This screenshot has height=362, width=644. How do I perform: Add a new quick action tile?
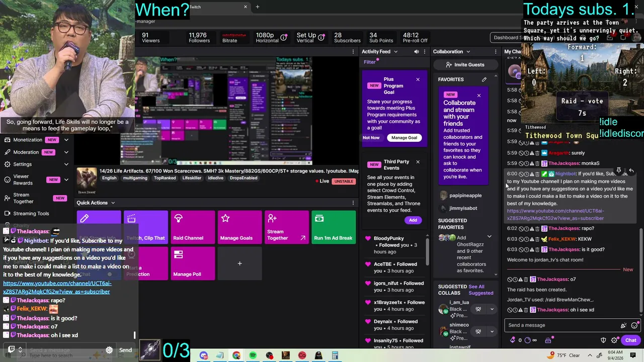pyautogui.click(x=239, y=263)
